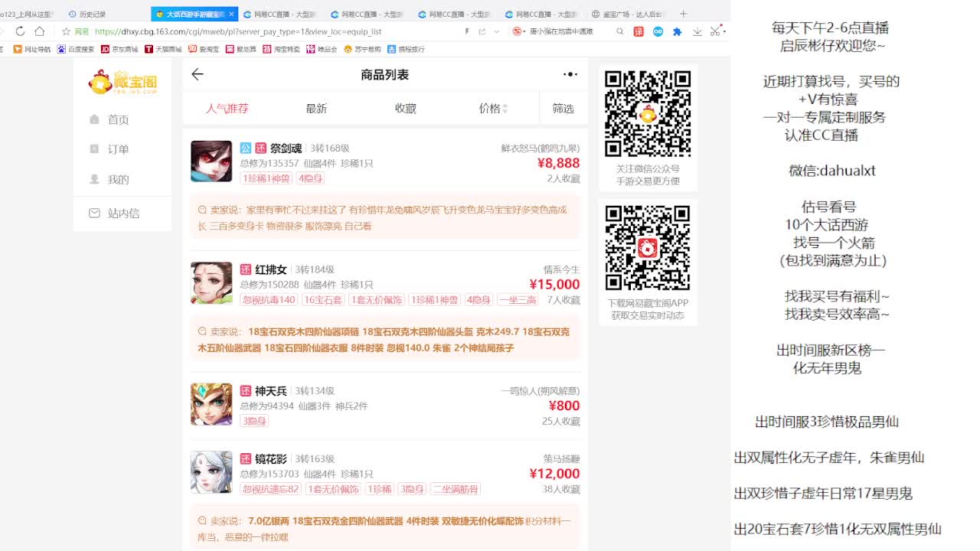Sort listings by 价格

[x=494, y=109]
